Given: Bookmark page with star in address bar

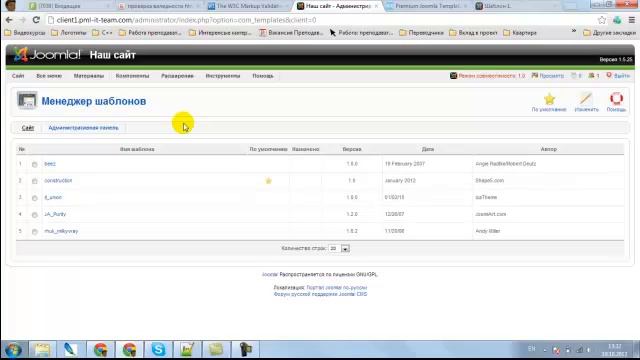Looking at the screenshot, I should [x=602, y=20].
